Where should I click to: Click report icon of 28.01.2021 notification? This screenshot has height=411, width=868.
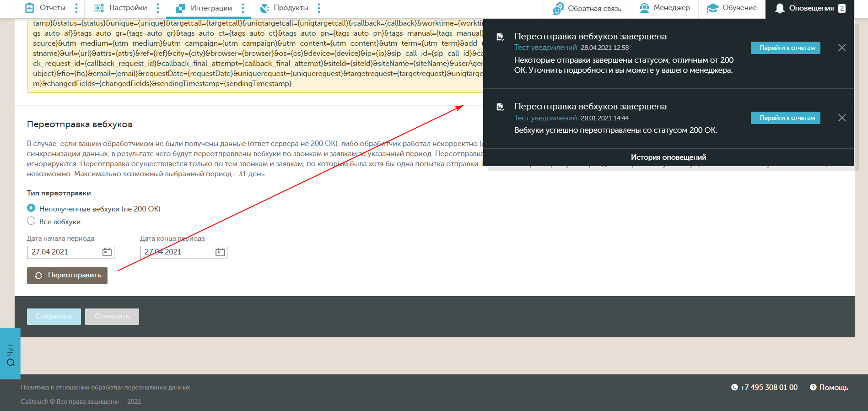point(501,107)
